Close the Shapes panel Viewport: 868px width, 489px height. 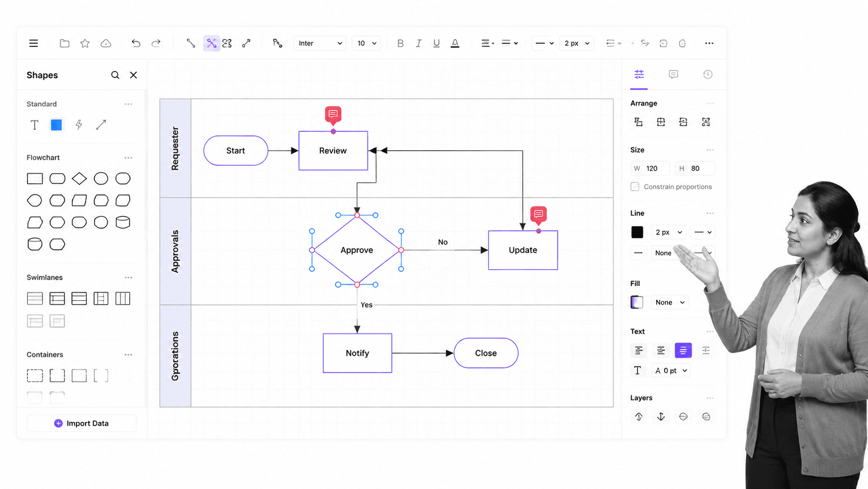pyautogui.click(x=133, y=75)
